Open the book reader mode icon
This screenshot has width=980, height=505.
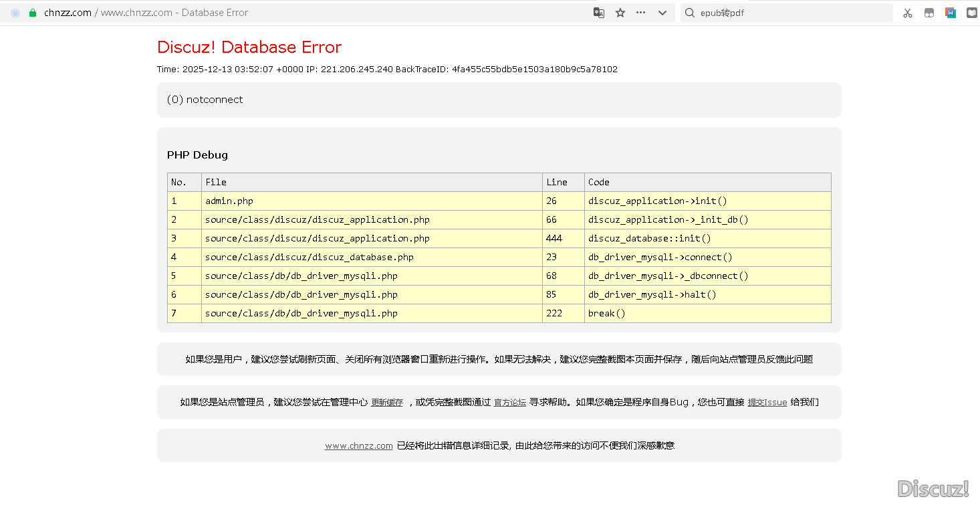[x=971, y=13]
